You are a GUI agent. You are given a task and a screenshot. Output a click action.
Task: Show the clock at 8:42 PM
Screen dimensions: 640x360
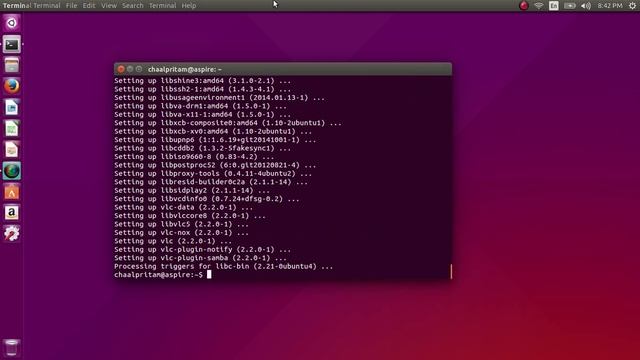pyautogui.click(x=610, y=6)
